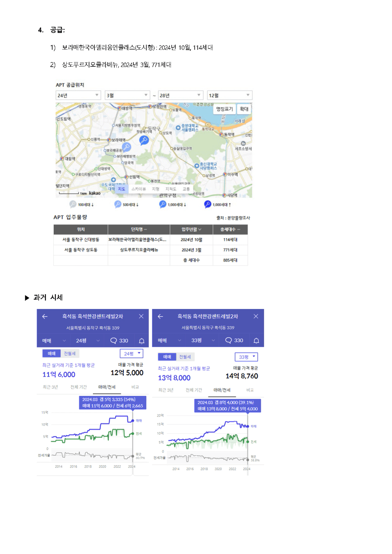Open 24평 dropdown in purple header bar
The width and height of the screenshot is (392, 554).
88,341
